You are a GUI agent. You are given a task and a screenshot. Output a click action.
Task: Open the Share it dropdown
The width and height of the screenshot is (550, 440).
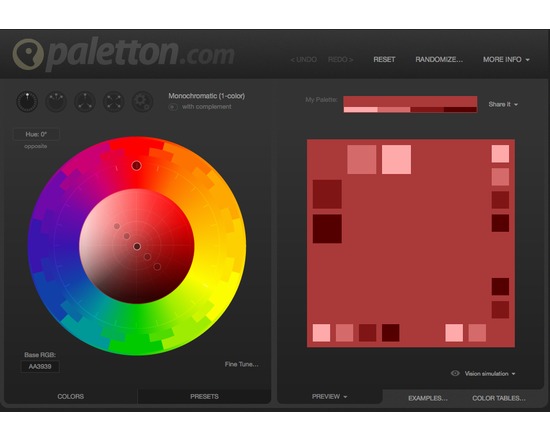[x=503, y=104]
